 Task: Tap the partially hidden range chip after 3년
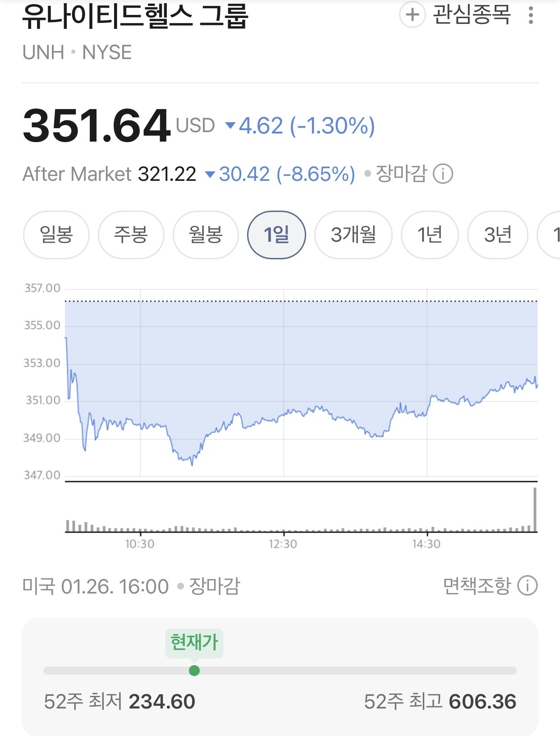549,235
